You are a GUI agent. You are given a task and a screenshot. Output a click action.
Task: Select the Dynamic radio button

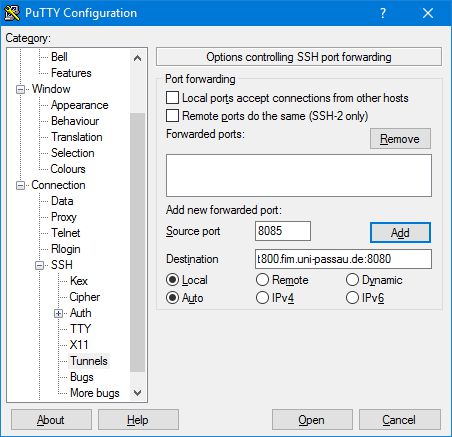tap(352, 280)
